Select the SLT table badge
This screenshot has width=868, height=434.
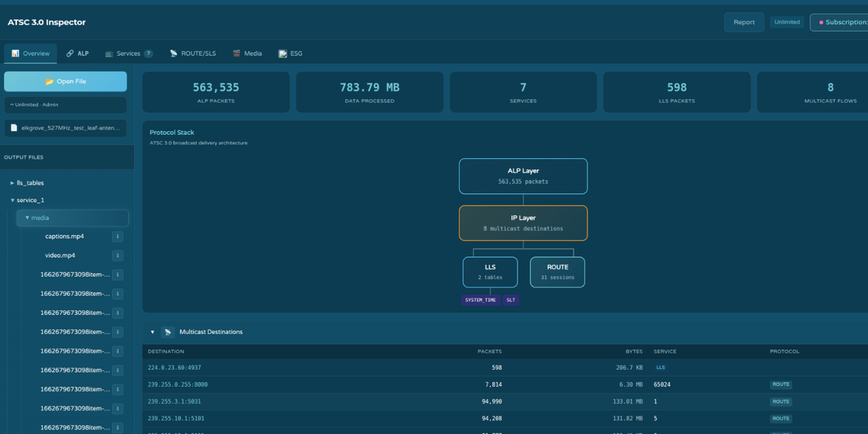pyautogui.click(x=511, y=300)
